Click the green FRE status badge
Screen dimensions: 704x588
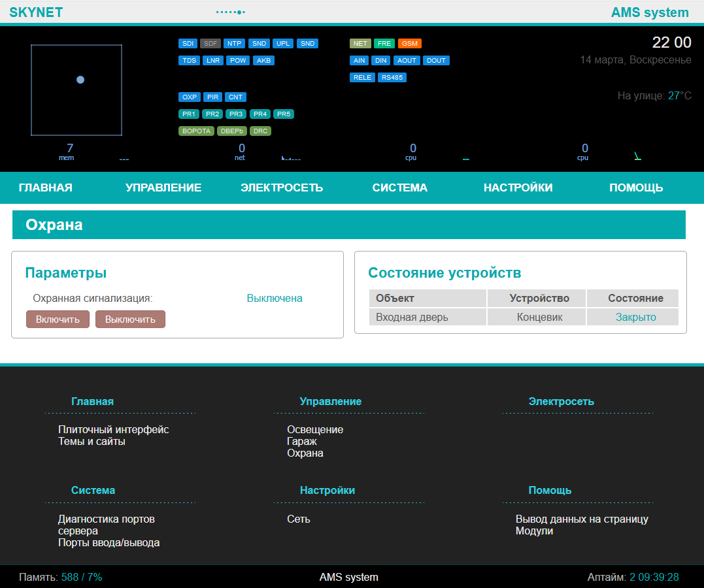coord(384,44)
